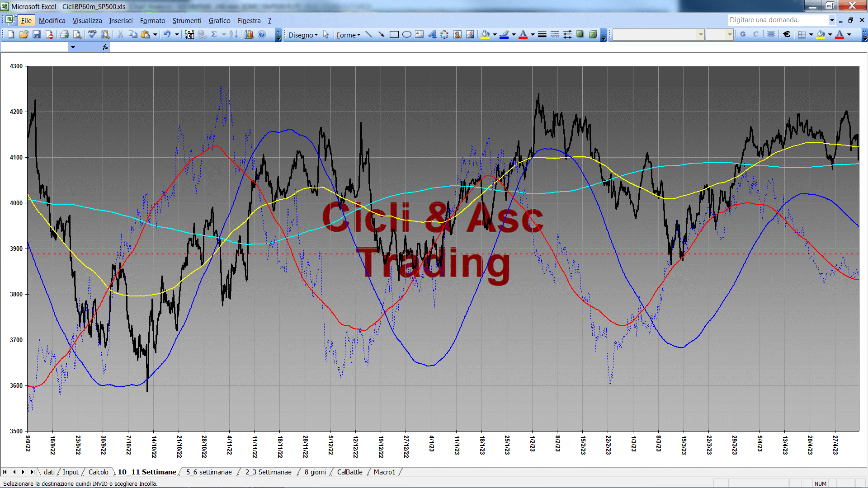
Task: Apply shadow style to the object
Action: [x=580, y=34]
